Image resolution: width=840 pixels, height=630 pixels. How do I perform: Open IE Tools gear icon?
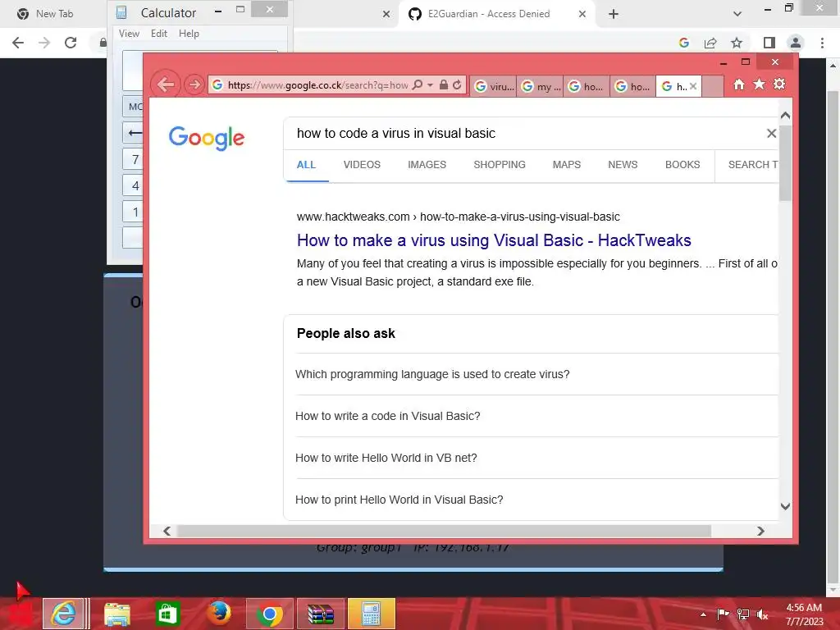tap(779, 84)
